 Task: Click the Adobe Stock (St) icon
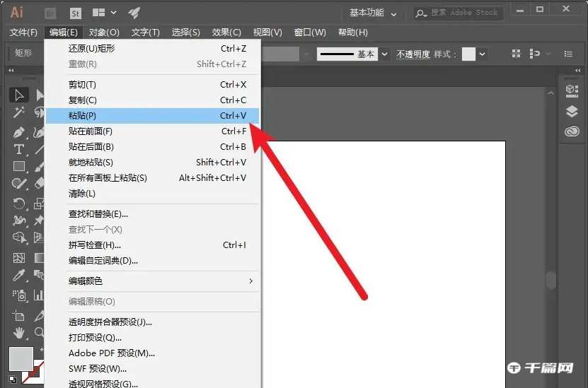click(x=76, y=13)
